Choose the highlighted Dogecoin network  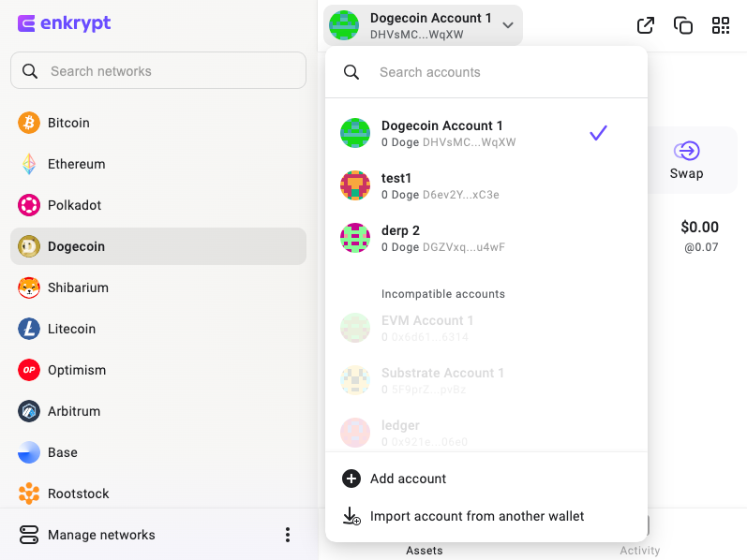(158, 246)
